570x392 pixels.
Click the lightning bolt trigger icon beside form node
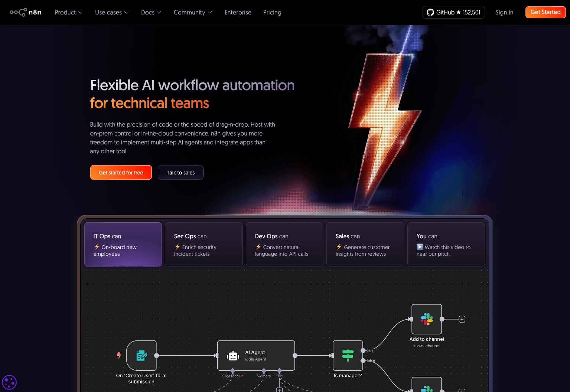coord(119,355)
